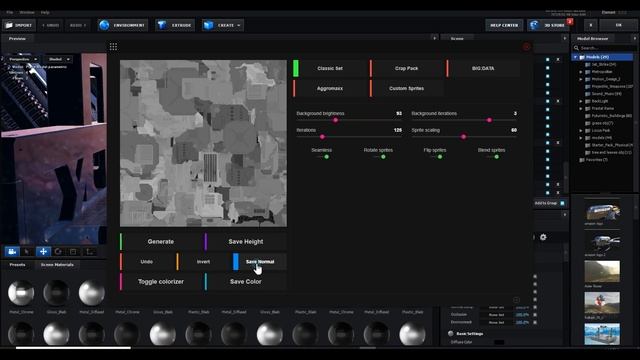Click the Model Browser search field
The width and height of the screenshot is (640, 360).
(605, 48)
